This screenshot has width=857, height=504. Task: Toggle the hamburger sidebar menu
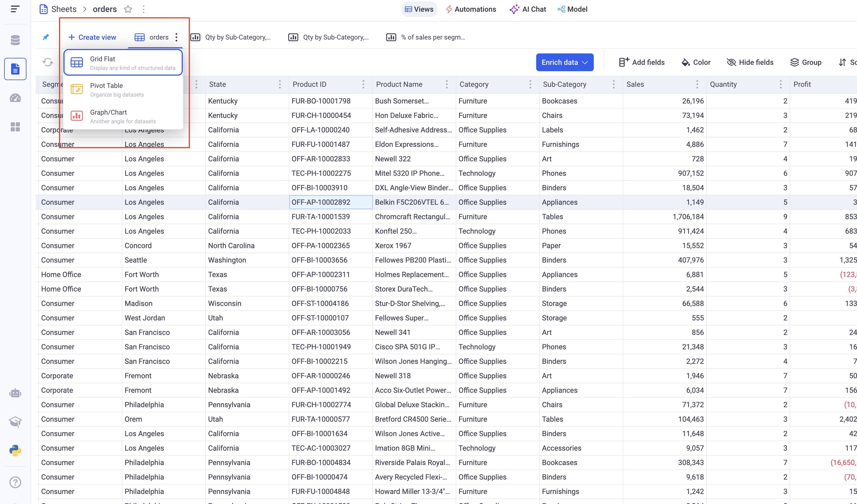[x=15, y=9]
